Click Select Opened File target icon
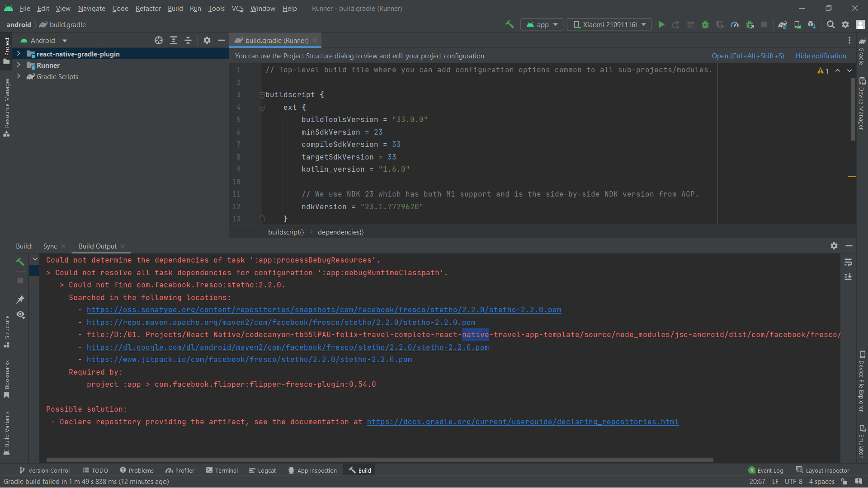 [159, 41]
